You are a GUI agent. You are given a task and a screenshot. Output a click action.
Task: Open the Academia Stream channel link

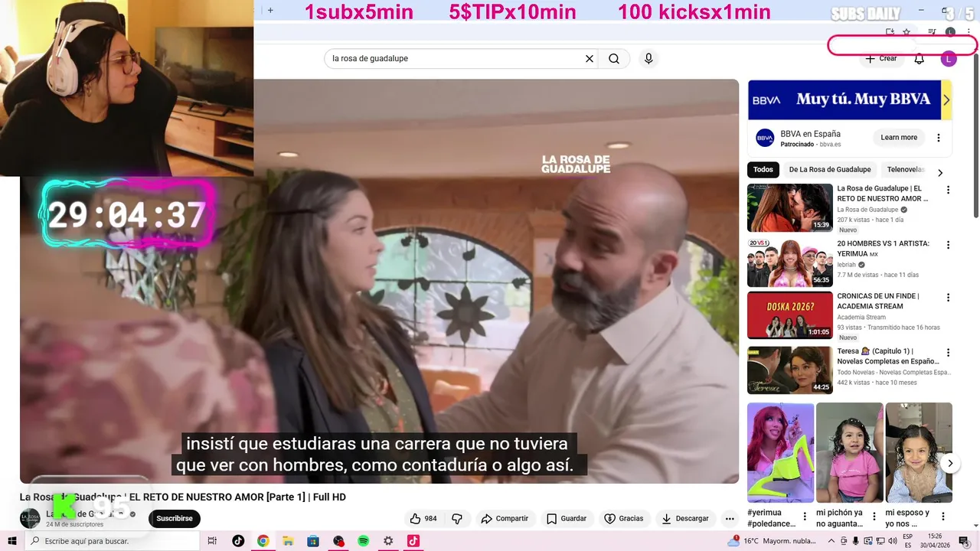861,317
